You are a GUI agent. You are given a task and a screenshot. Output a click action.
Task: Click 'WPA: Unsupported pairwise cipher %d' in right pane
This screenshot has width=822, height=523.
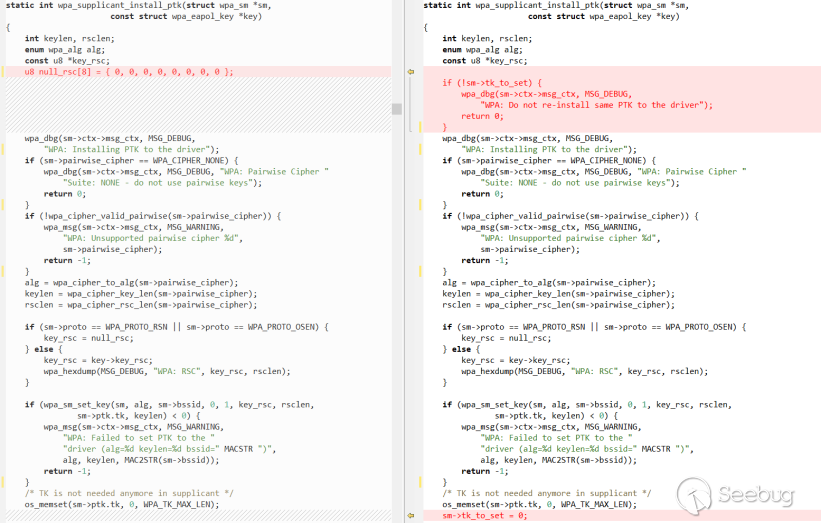568,238
